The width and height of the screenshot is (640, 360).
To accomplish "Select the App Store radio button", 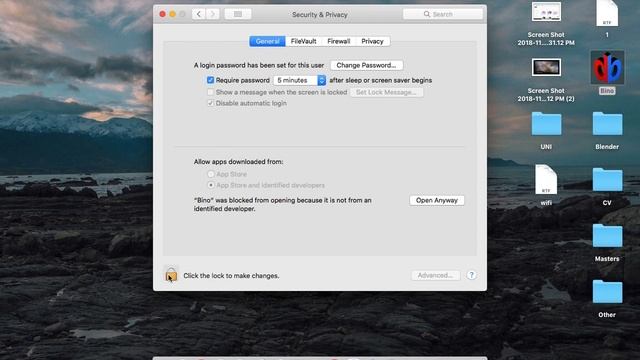I will tap(211, 174).
